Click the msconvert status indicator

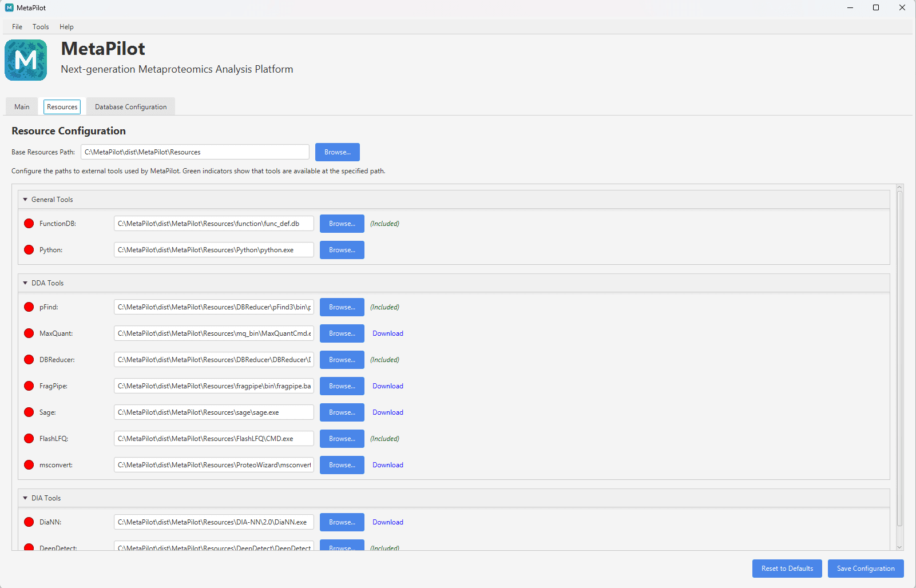29,464
